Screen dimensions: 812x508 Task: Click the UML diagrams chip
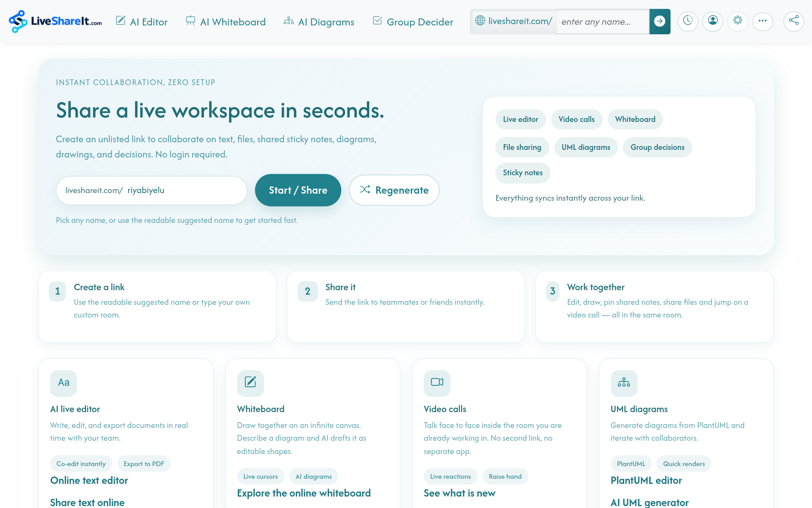pyautogui.click(x=586, y=147)
